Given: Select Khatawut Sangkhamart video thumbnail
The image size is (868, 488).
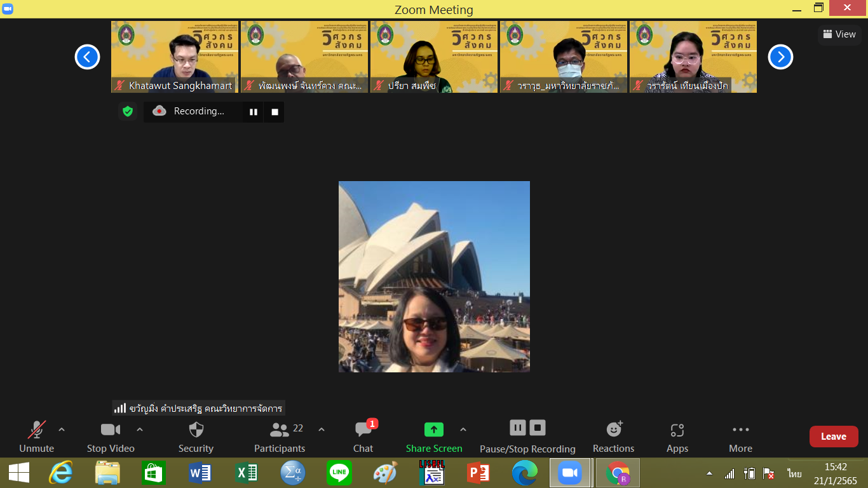Looking at the screenshot, I should click(x=175, y=57).
